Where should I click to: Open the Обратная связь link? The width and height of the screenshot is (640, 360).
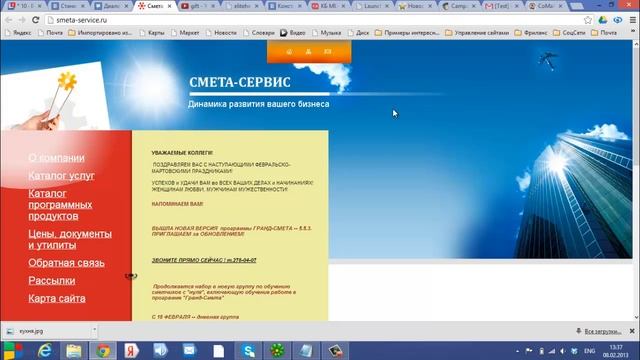tap(66, 263)
